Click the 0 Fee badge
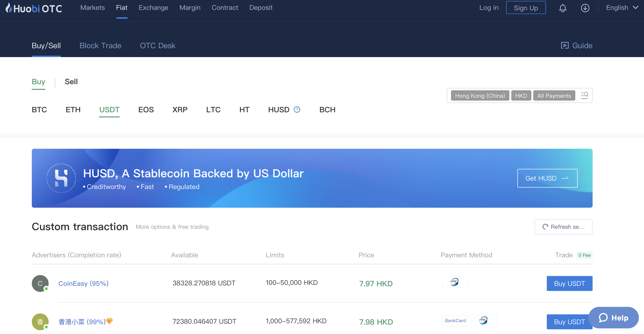 click(x=584, y=255)
